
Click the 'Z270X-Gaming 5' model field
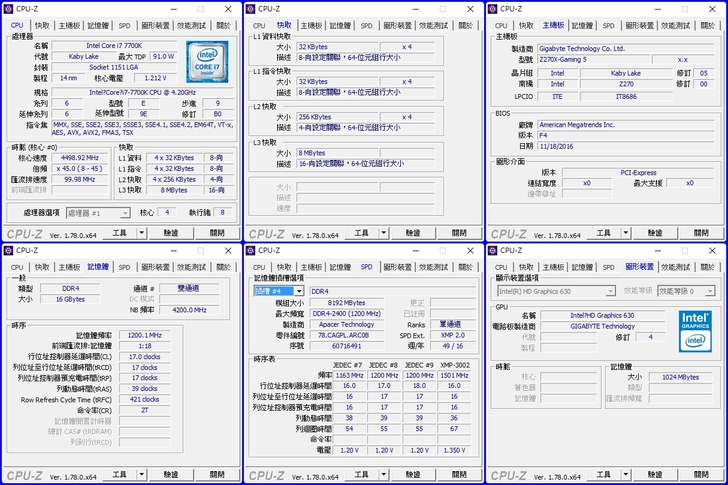tap(593, 59)
